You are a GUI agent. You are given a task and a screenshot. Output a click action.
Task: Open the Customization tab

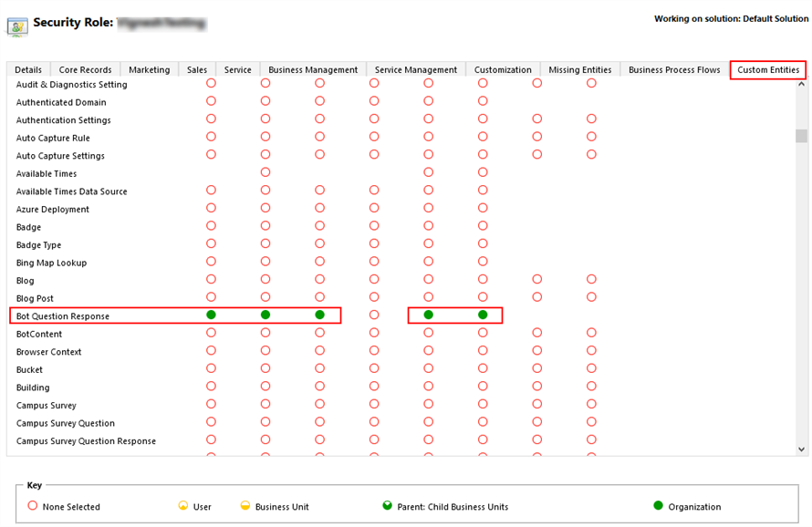coord(503,69)
